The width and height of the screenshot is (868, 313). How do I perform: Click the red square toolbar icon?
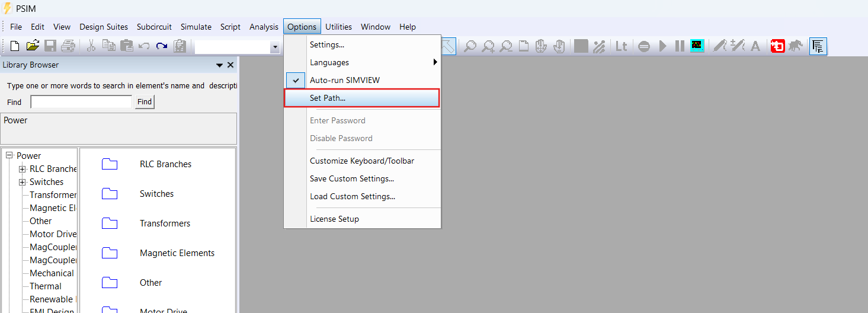(777, 46)
